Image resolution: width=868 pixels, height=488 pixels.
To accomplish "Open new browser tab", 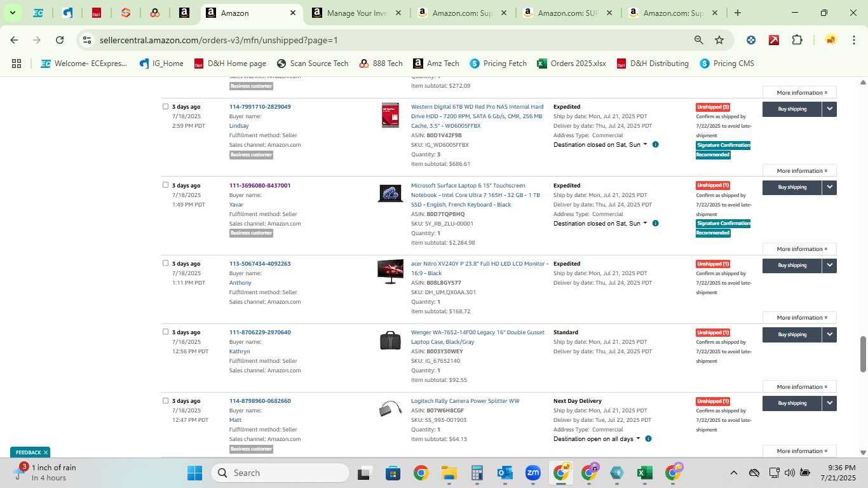I will (x=738, y=13).
